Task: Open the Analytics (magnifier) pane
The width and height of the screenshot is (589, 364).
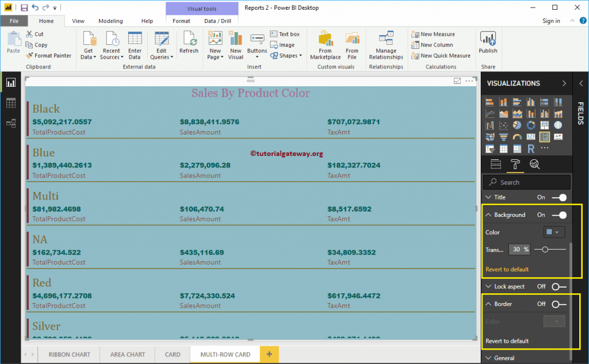Action: pos(535,163)
